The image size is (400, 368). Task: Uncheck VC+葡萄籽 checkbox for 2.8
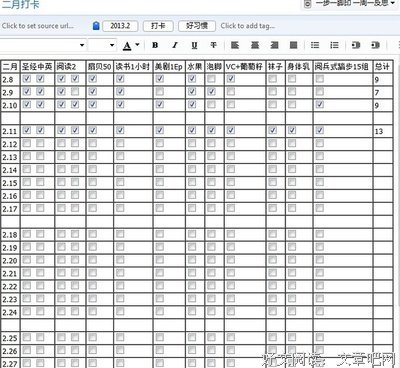[231, 79]
